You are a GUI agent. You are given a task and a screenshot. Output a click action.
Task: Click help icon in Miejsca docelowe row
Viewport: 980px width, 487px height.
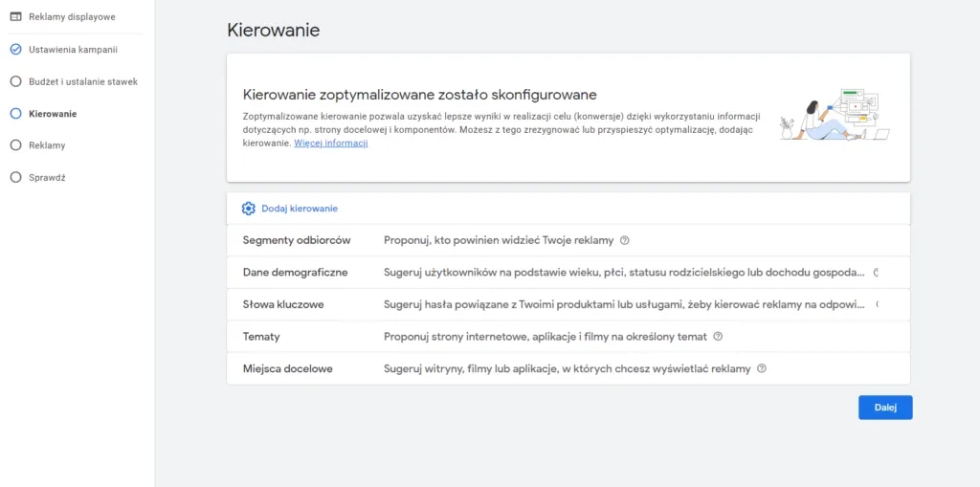tap(762, 368)
